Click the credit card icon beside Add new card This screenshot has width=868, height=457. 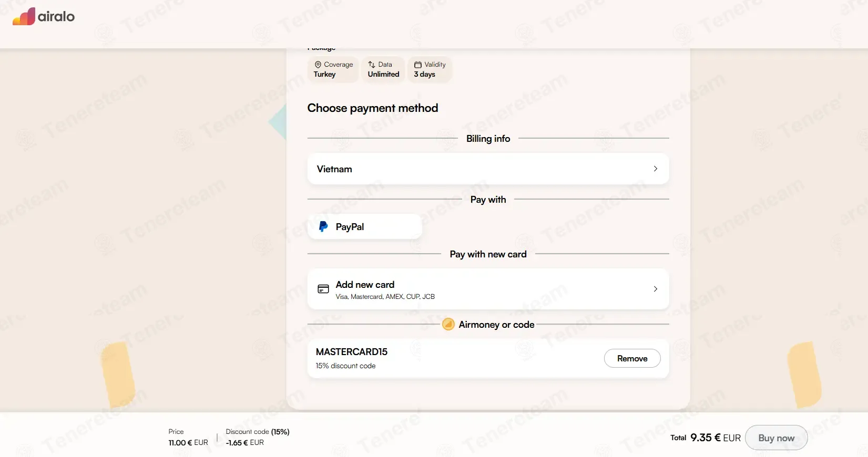(323, 289)
